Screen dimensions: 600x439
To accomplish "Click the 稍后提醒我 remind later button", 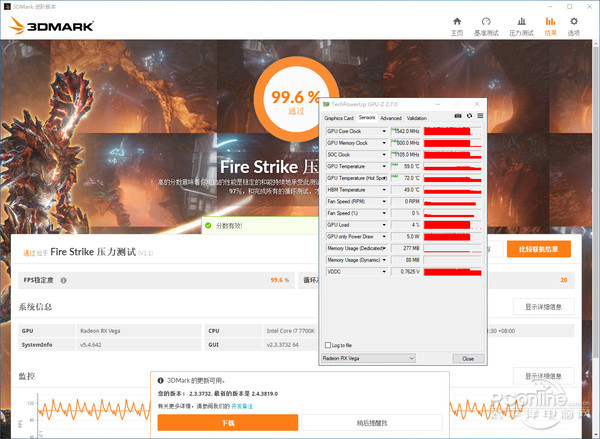I will click(371, 422).
